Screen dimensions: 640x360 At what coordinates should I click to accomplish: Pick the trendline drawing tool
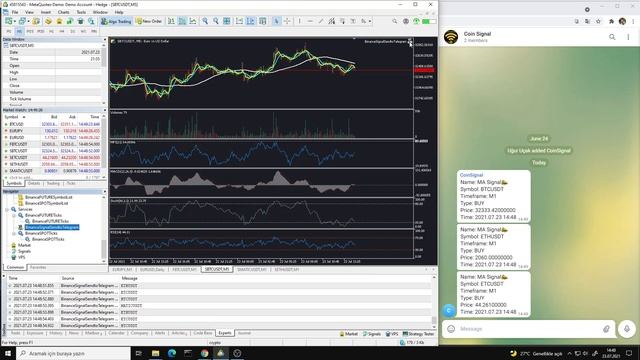pyautogui.click(x=321, y=21)
